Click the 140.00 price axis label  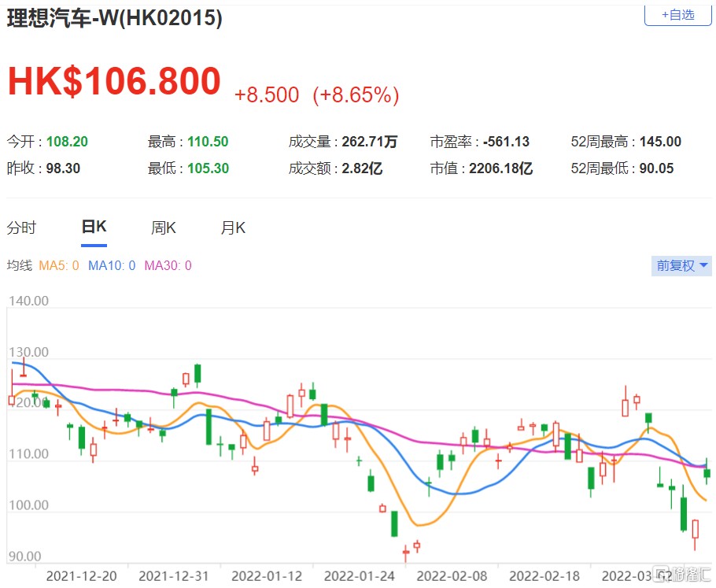click(x=29, y=301)
